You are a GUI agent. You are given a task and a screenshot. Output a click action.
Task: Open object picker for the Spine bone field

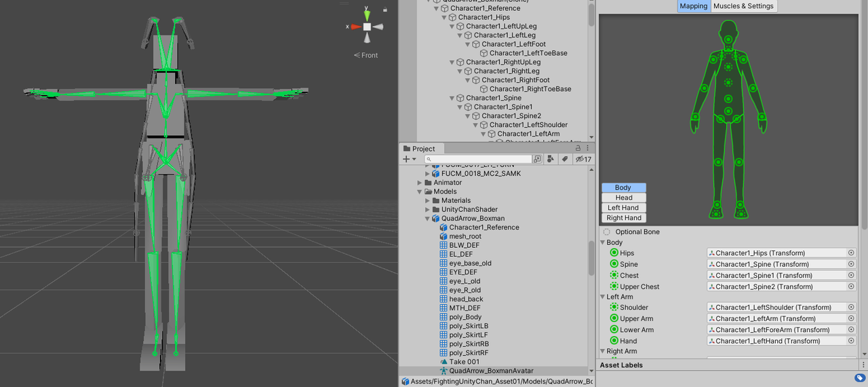tap(851, 264)
